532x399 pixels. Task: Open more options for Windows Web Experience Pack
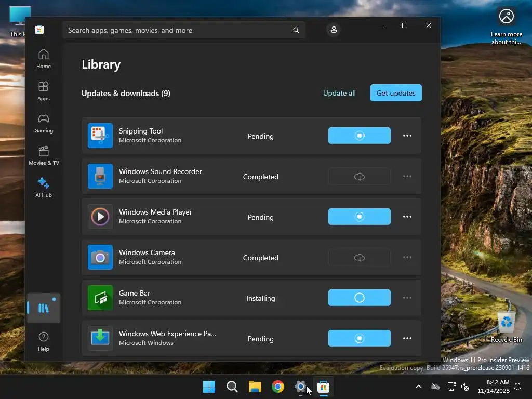pyautogui.click(x=407, y=338)
